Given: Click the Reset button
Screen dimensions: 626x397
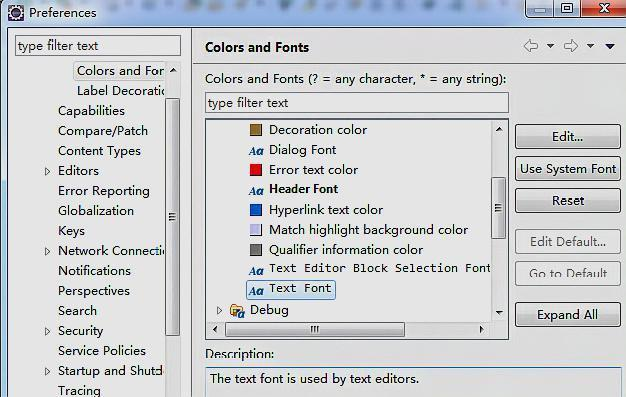Looking at the screenshot, I should (568, 200).
